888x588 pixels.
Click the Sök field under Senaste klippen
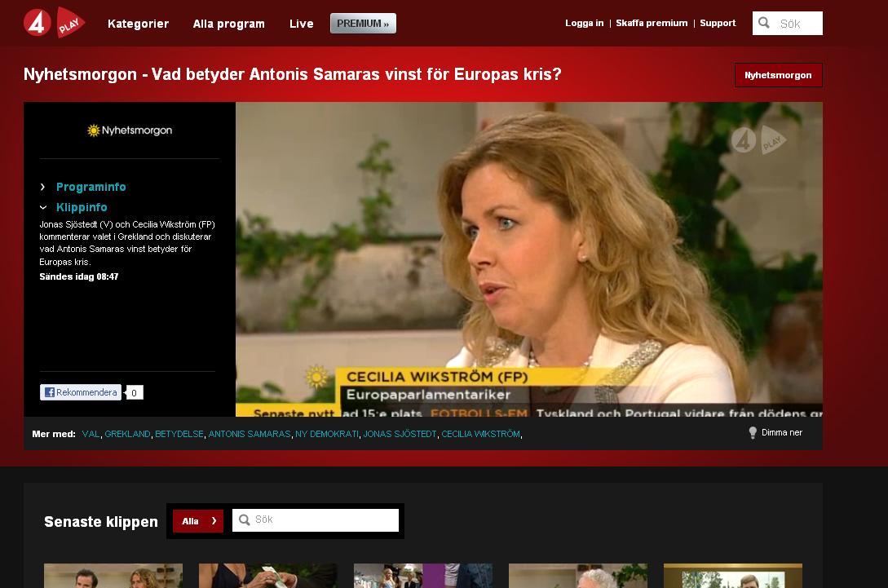click(318, 519)
